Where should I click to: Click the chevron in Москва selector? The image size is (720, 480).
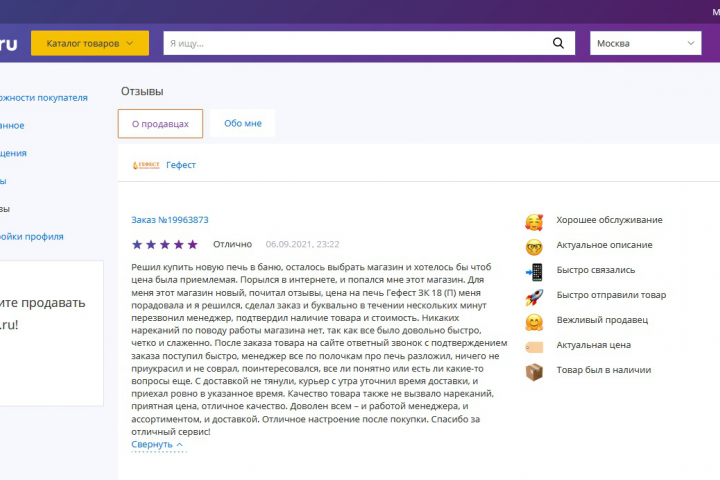691,43
